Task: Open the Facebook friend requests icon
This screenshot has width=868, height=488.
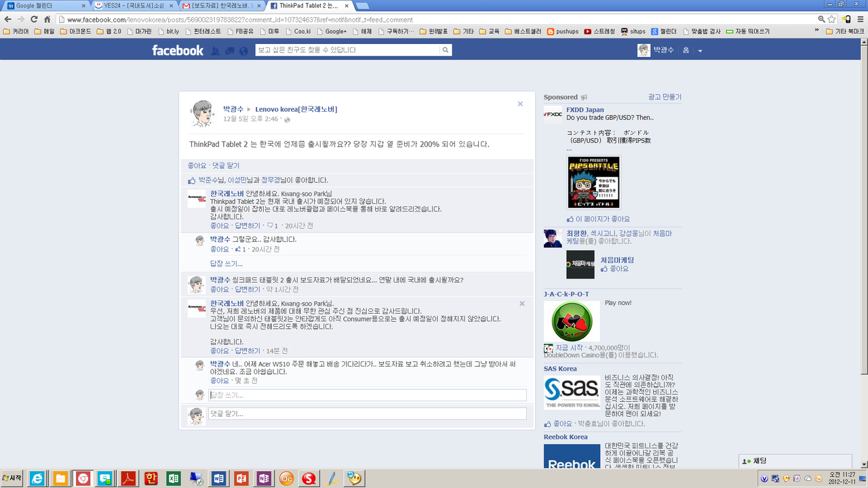Action: click(x=216, y=50)
